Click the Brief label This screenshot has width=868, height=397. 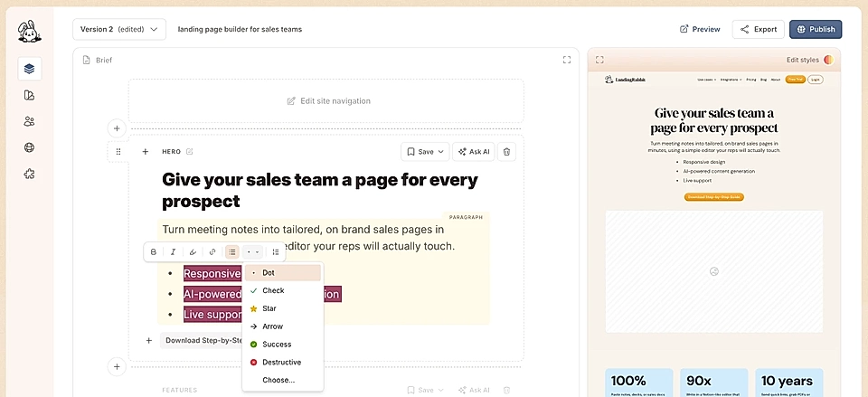103,60
